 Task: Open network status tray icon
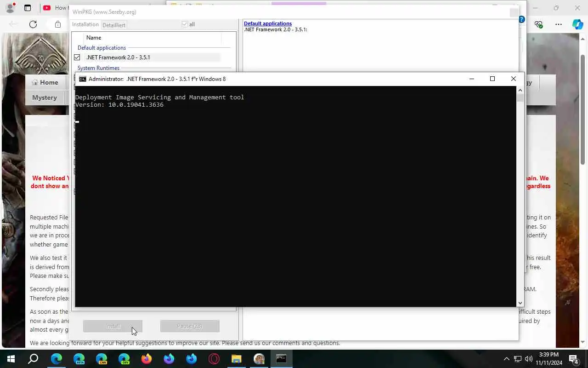pos(518,359)
